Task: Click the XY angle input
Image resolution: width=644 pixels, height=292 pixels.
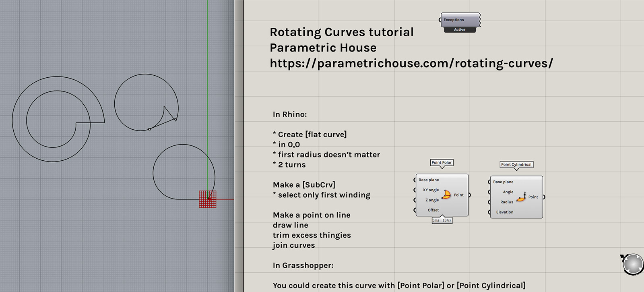Action: (x=430, y=190)
